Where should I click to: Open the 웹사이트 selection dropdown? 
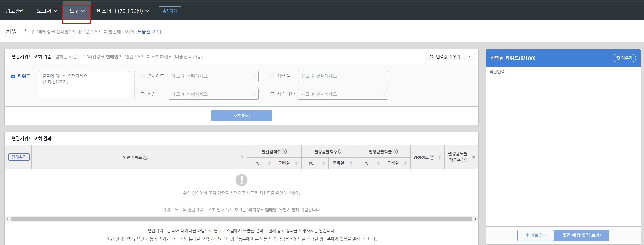click(214, 76)
